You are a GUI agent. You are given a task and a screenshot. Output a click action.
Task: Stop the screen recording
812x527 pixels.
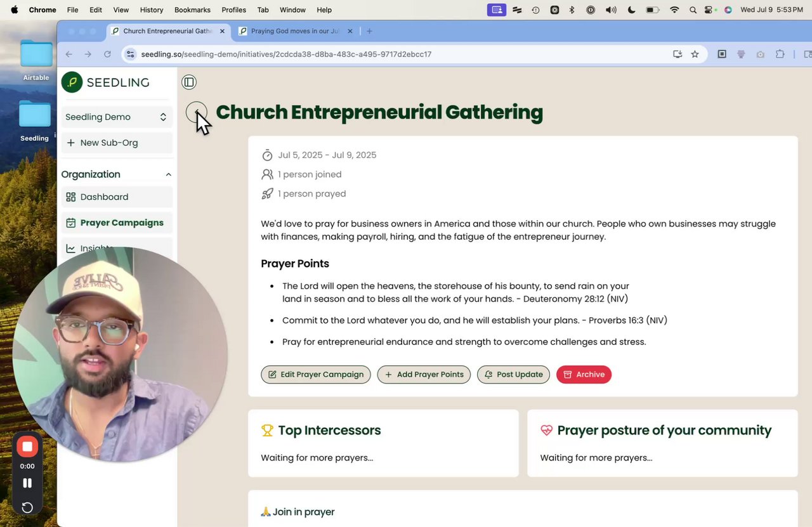click(27, 446)
